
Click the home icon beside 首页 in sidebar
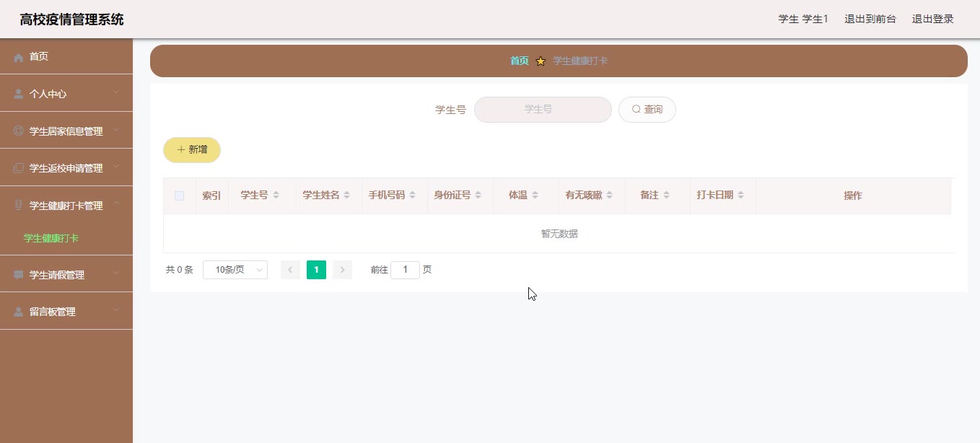[x=19, y=57]
